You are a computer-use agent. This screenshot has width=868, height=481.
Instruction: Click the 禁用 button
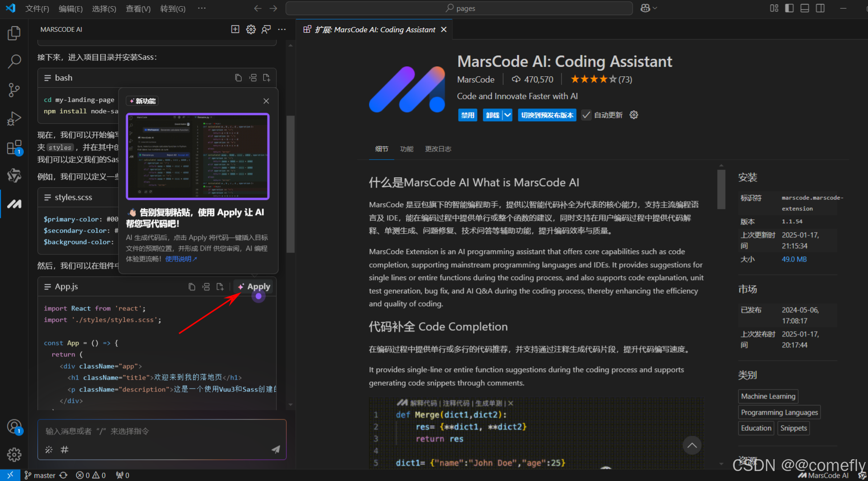click(468, 115)
